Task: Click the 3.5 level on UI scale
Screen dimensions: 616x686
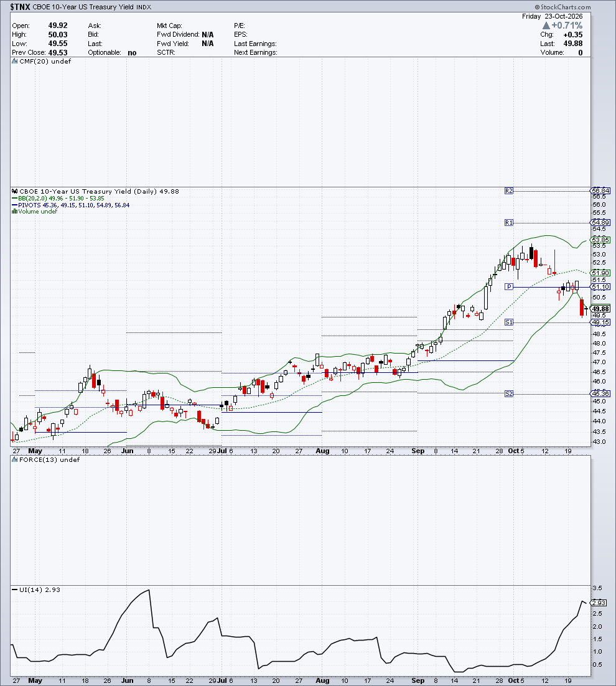Action: coord(597,588)
